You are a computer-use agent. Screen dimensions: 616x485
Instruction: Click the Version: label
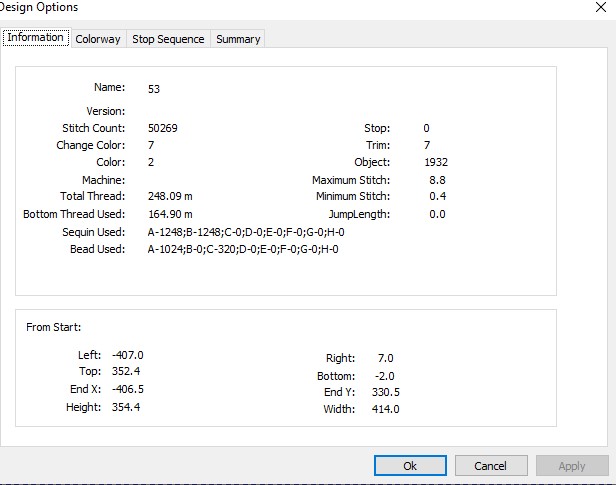(106, 111)
